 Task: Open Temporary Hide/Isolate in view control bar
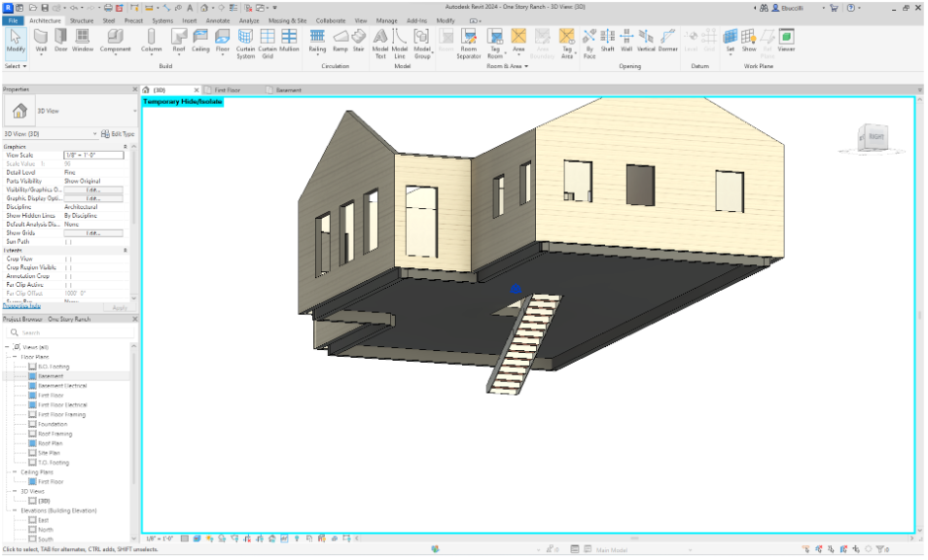[x=283, y=537]
